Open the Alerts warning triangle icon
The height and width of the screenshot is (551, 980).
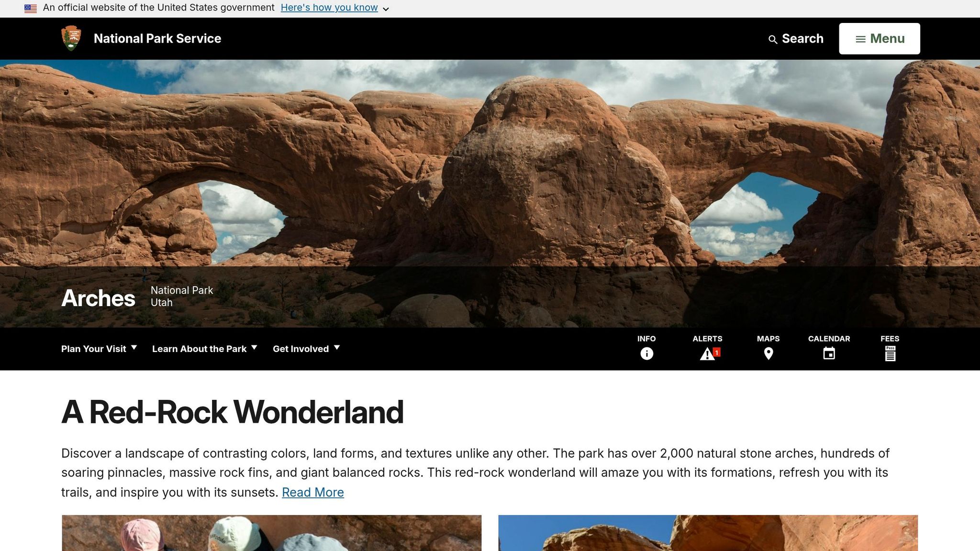(x=707, y=354)
